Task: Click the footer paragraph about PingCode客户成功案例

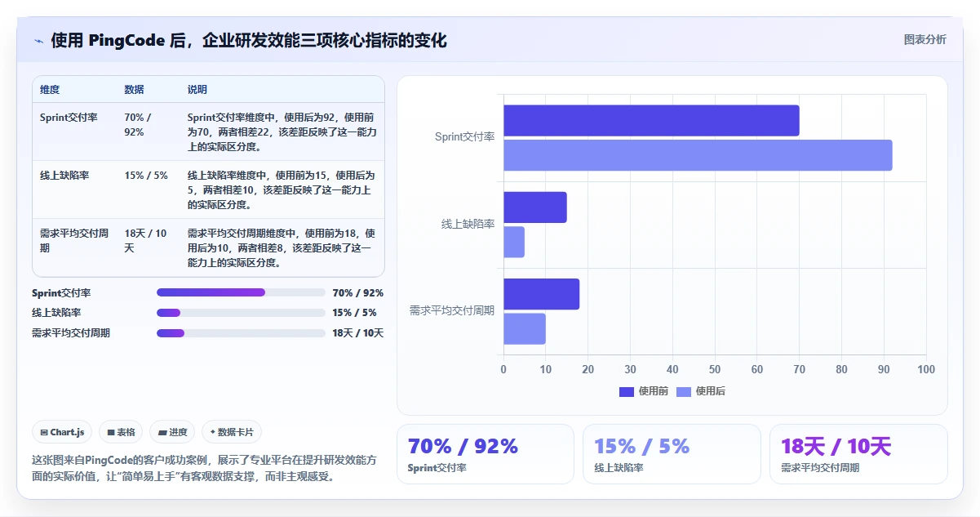Action: 205,468
